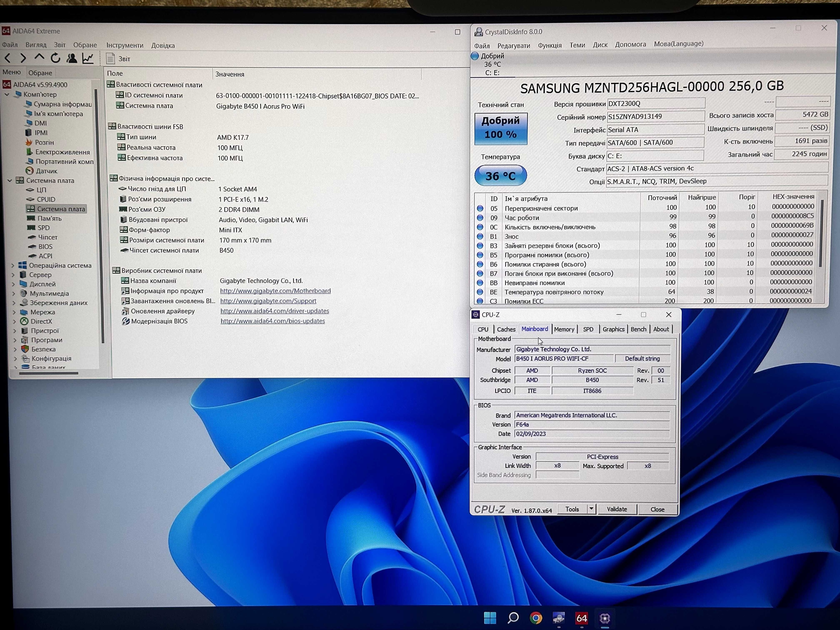Click the serial number field S15ZNYAD913149

coord(655,117)
